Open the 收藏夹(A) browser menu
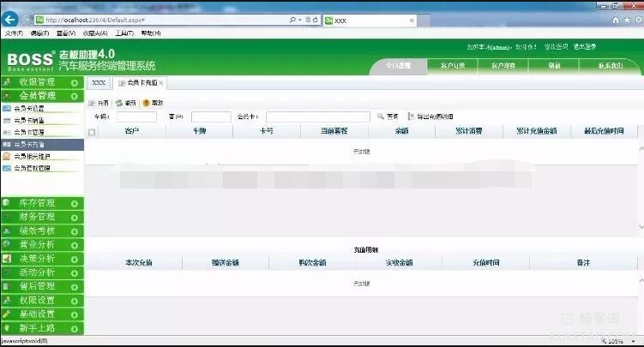 click(95, 33)
